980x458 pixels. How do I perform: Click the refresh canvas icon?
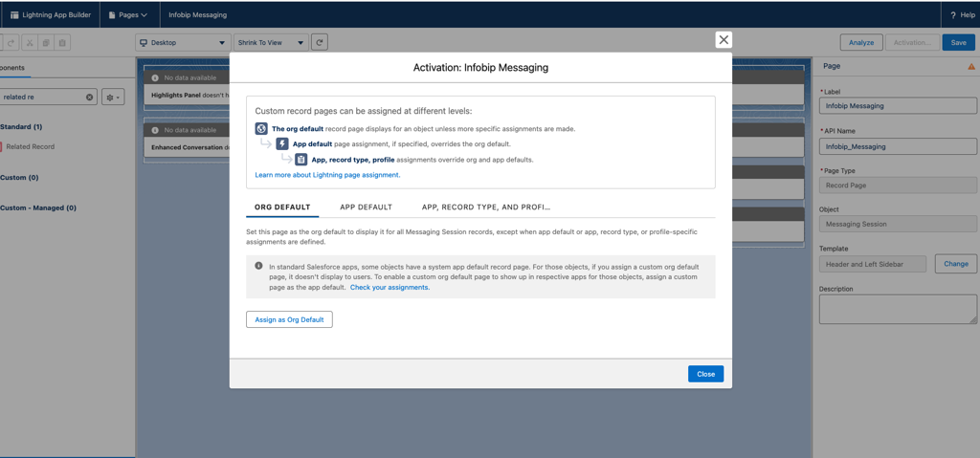click(x=320, y=42)
